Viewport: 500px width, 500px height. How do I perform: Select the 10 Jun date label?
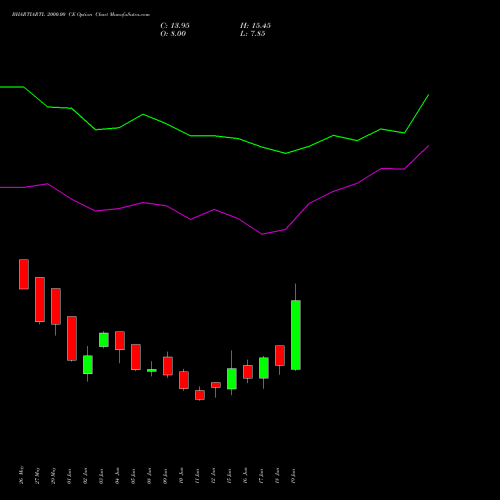point(182,476)
